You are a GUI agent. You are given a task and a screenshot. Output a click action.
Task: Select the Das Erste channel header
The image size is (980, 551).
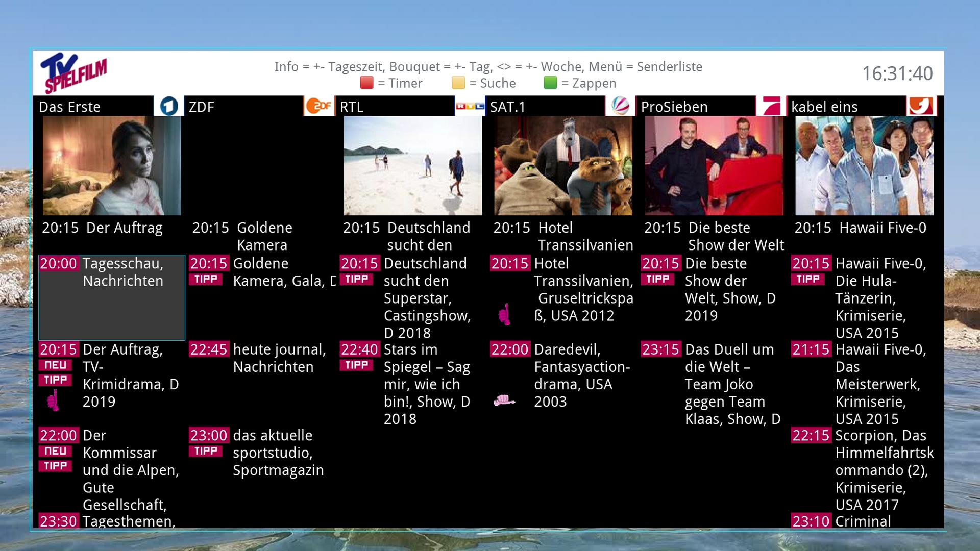pos(111,106)
